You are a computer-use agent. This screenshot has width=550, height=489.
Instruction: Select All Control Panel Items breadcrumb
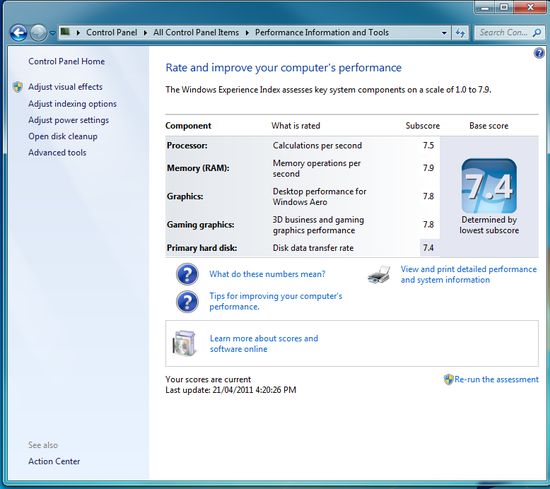click(x=196, y=32)
